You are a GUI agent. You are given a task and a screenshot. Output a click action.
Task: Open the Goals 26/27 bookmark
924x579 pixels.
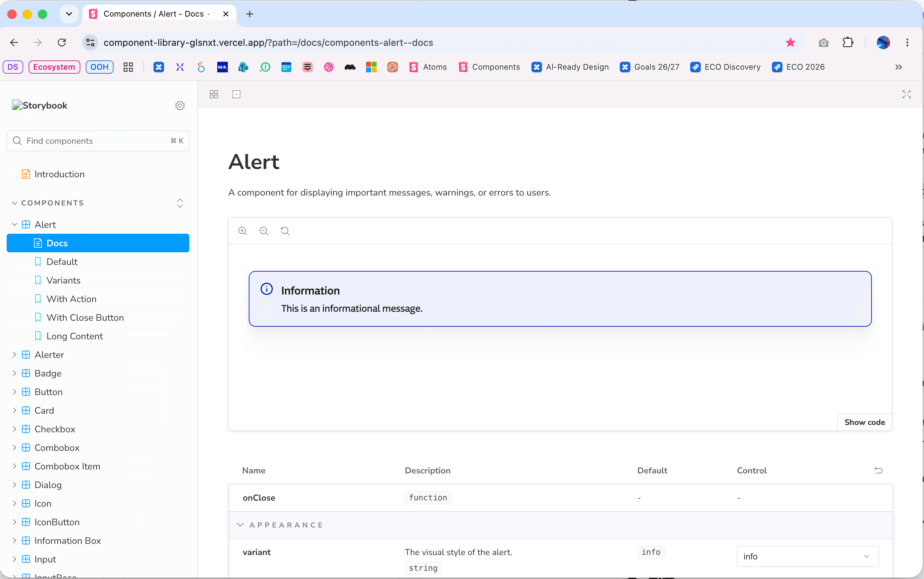click(649, 67)
